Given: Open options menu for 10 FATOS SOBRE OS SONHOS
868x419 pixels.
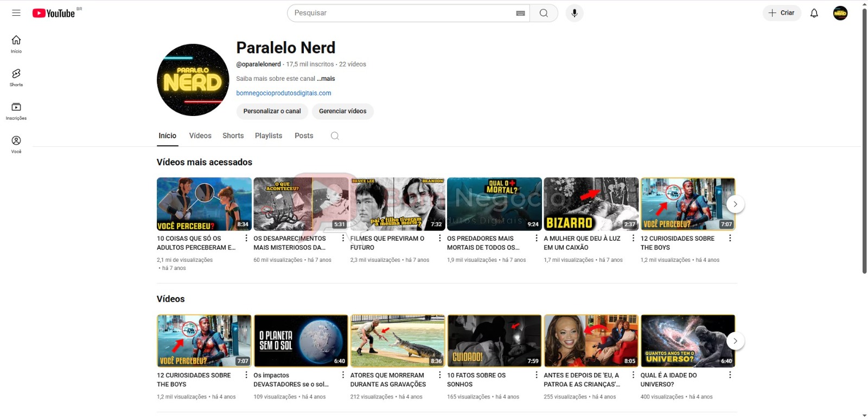Looking at the screenshot, I should (x=537, y=375).
